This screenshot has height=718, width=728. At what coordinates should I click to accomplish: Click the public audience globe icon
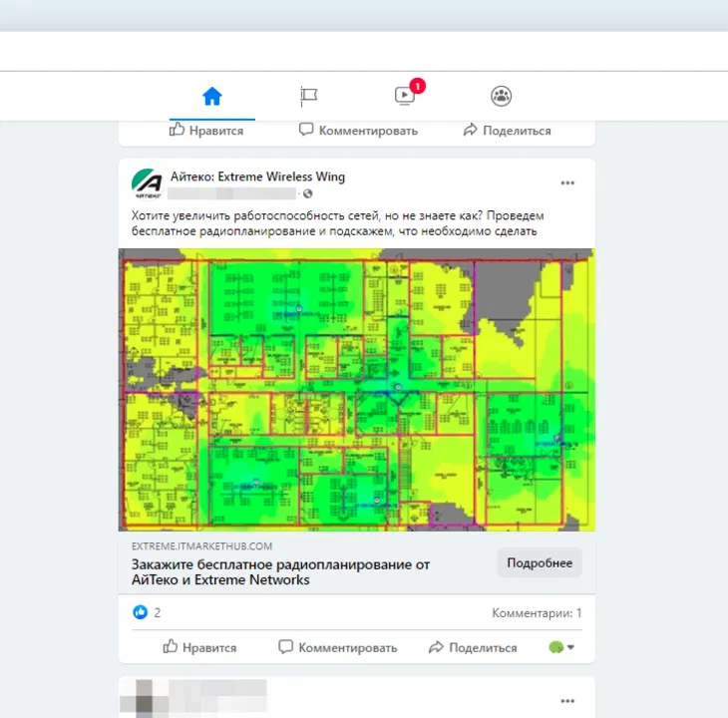coord(307,193)
